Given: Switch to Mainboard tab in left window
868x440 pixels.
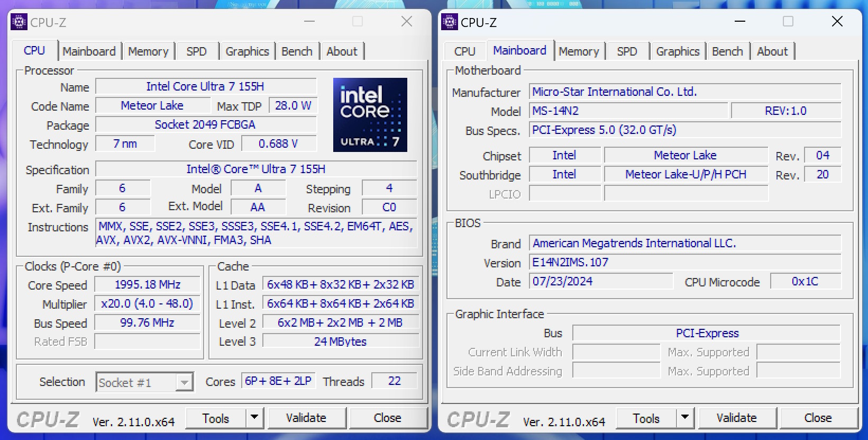Looking at the screenshot, I should pos(89,51).
